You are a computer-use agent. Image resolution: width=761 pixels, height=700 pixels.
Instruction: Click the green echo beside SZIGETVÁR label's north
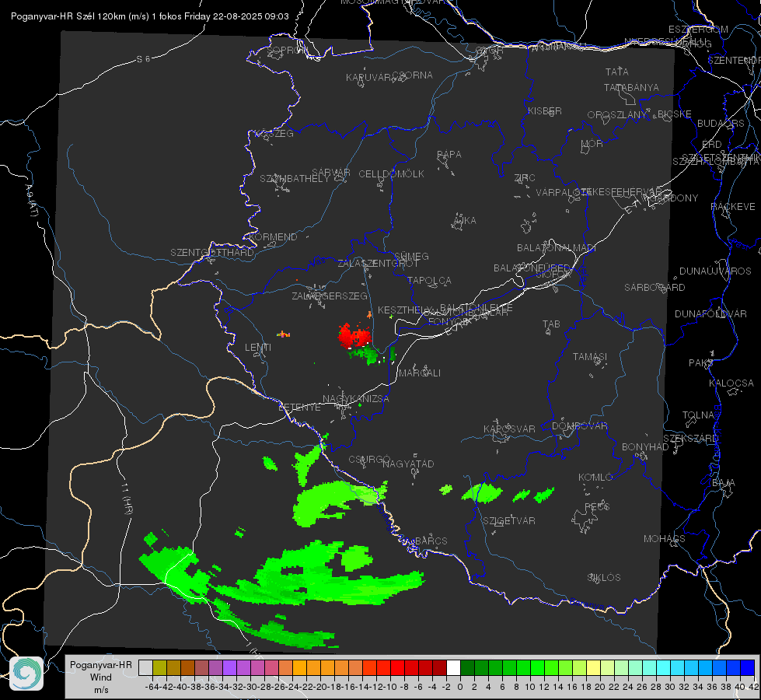pos(482,494)
